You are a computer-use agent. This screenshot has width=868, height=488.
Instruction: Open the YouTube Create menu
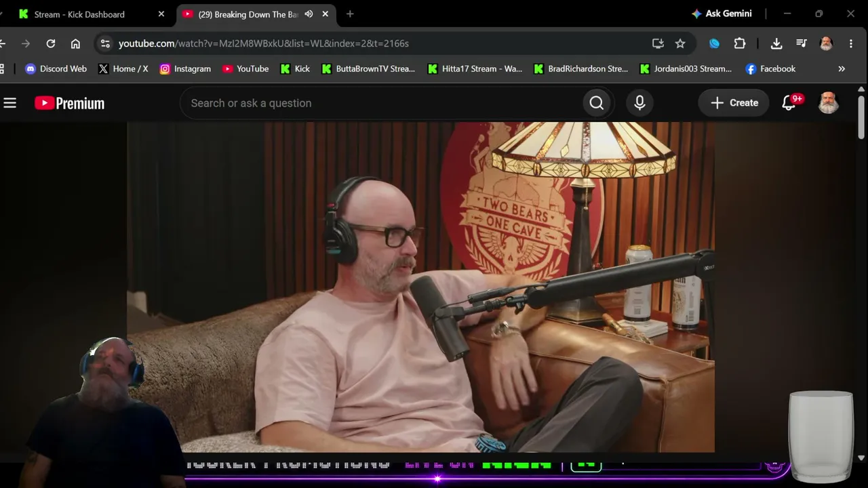point(734,103)
